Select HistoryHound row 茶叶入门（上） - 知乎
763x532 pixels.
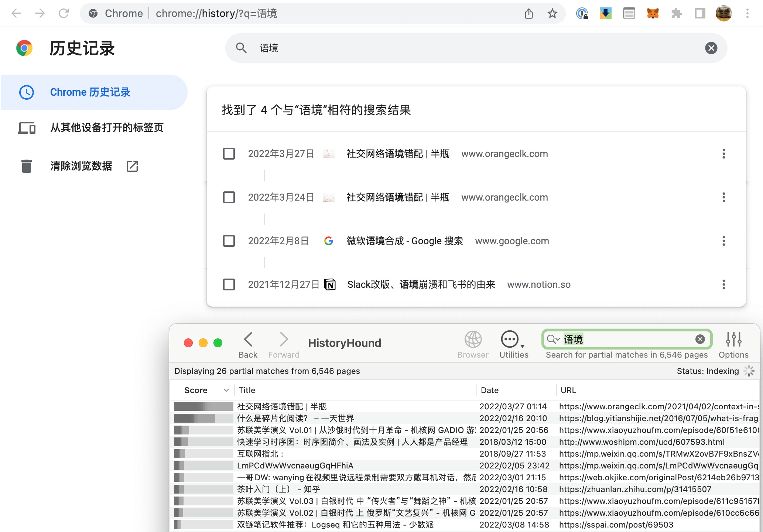(465, 489)
